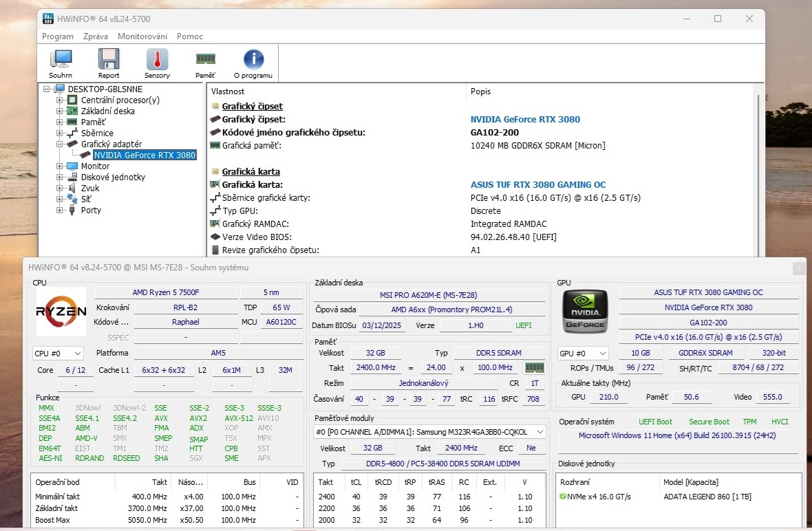This screenshot has width=812, height=531.
Task: Click the AMD Ryzen logo in the CPU panel
Action: tap(61, 311)
